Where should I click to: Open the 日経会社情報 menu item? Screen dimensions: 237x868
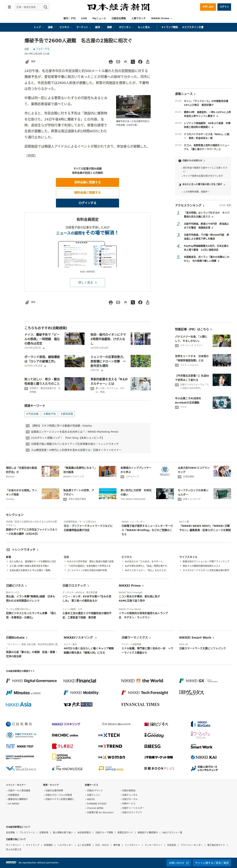(x=118, y=19)
